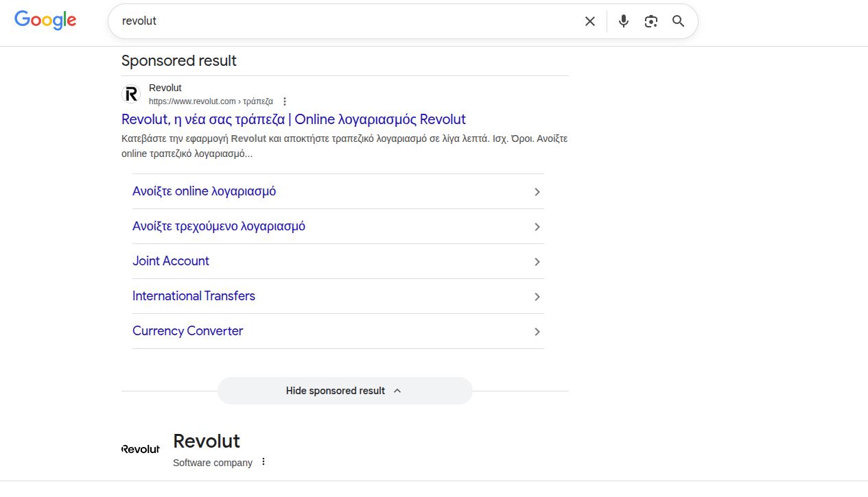Expand chevron for International Transfers row
Viewport: 868px width, 497px height.
(537, 297)
